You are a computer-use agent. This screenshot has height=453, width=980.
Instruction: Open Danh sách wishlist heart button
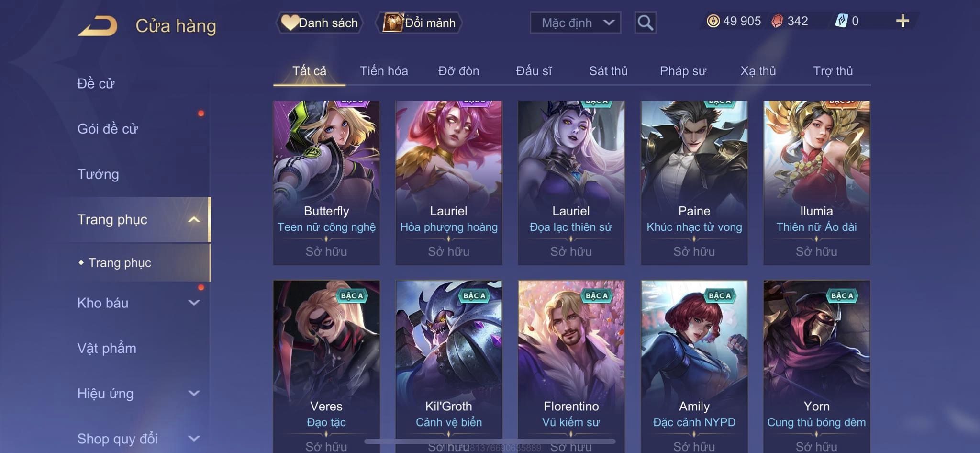pyautogui.click(x=320, y=23)
